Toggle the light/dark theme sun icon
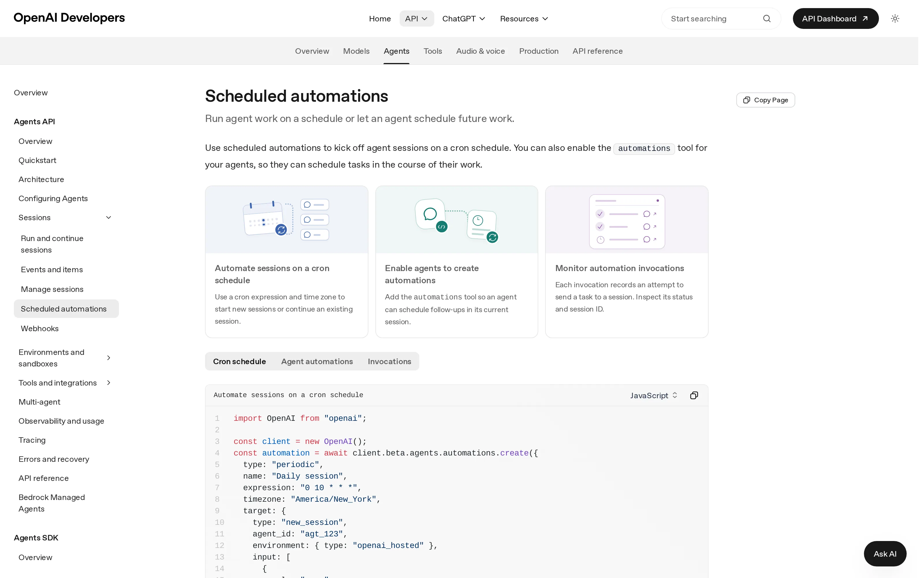This screenshot has height=578, width=924. click(895, 18)
